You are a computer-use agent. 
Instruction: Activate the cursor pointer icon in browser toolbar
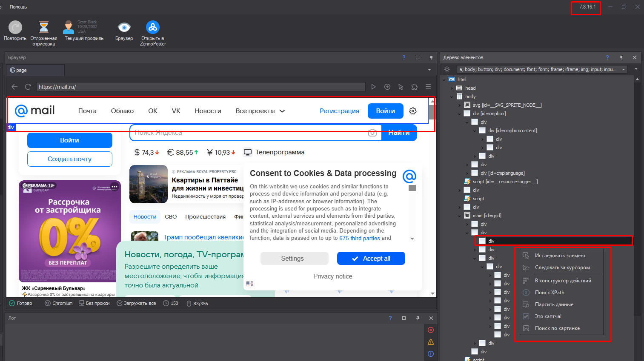click(401, 87)
